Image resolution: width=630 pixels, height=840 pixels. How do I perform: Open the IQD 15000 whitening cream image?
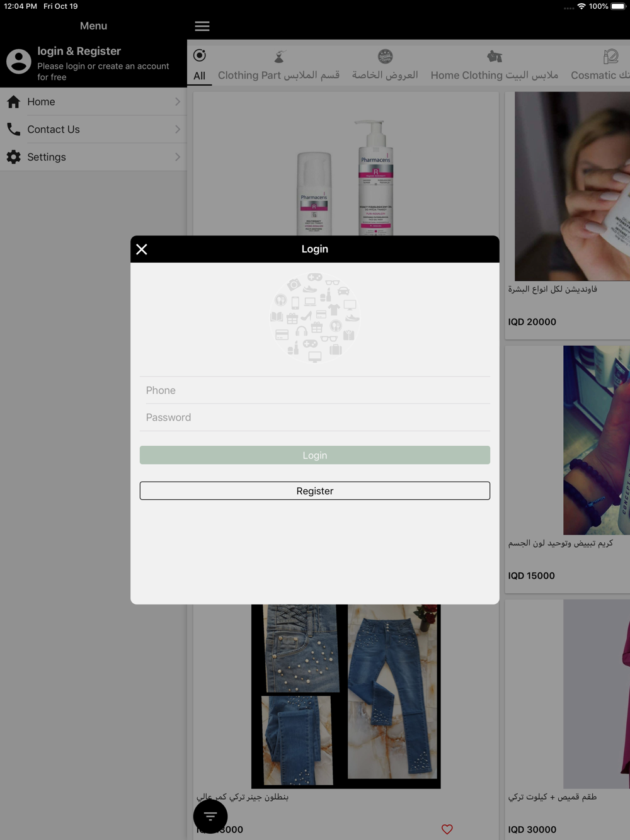click(x=596, y=440)
